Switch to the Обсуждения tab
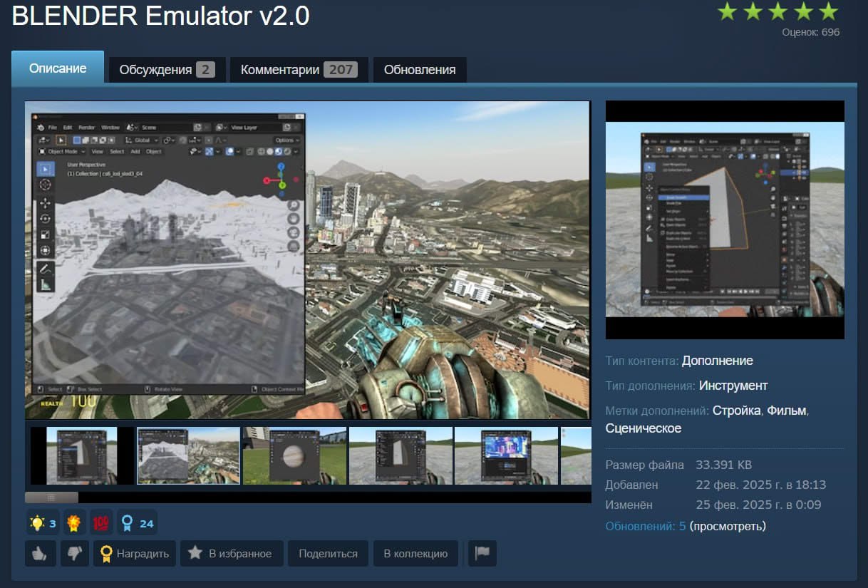868x588 pixels. coord(167,70)
